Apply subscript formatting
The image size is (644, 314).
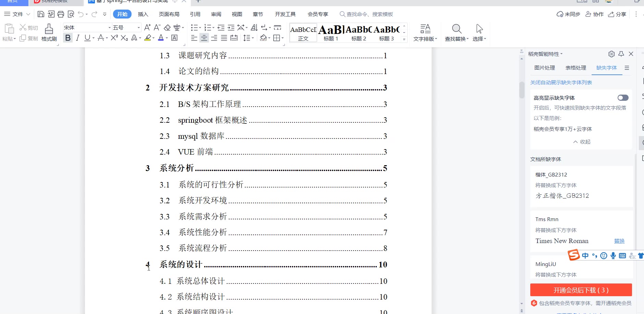coord(124,38)
